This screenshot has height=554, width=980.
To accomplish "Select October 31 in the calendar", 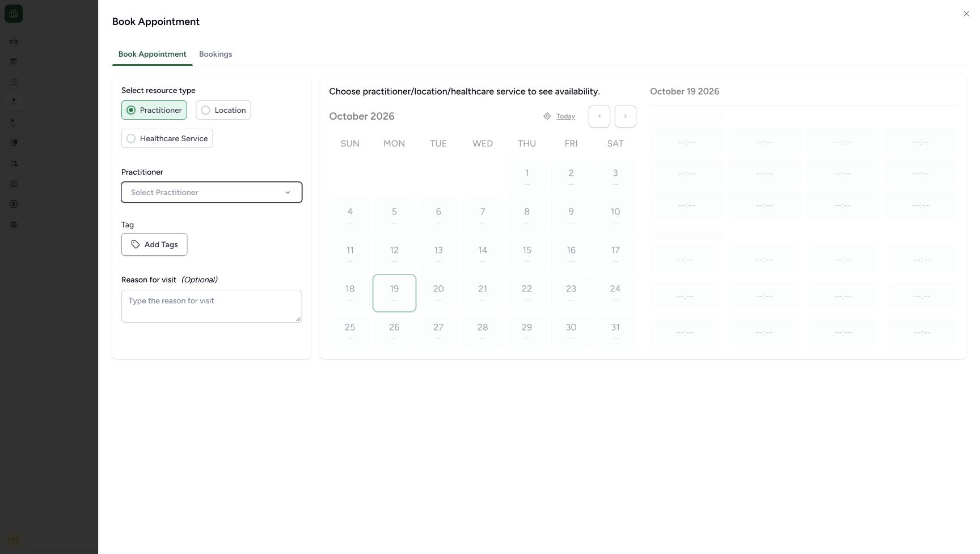I will pyautogui.click(x=615, y=332).
